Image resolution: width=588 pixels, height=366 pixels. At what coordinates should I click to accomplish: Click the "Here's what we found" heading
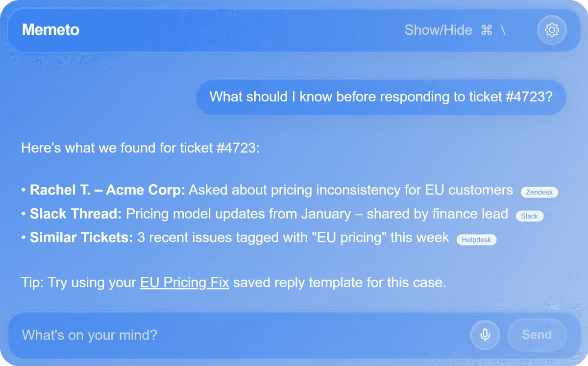(x=140, y=147)
